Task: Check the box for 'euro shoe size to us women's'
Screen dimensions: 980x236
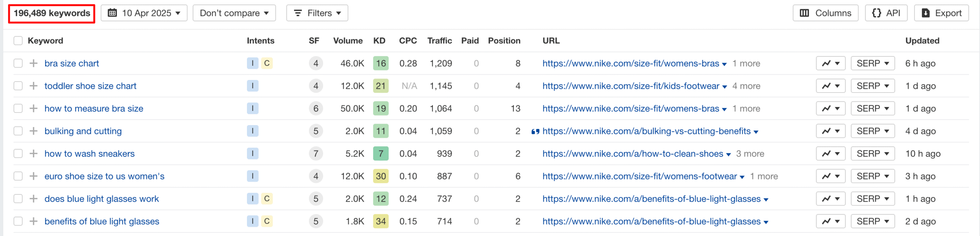Action: click(18, 176)
